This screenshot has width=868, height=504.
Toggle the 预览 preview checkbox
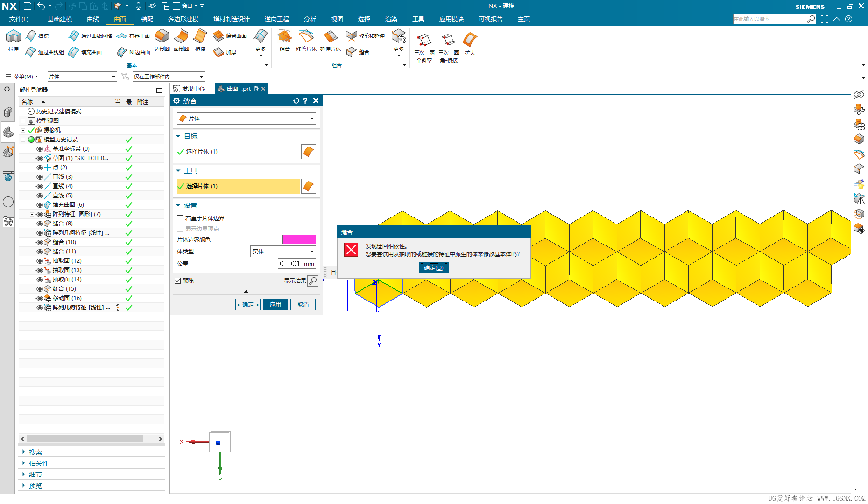[177, 281]
